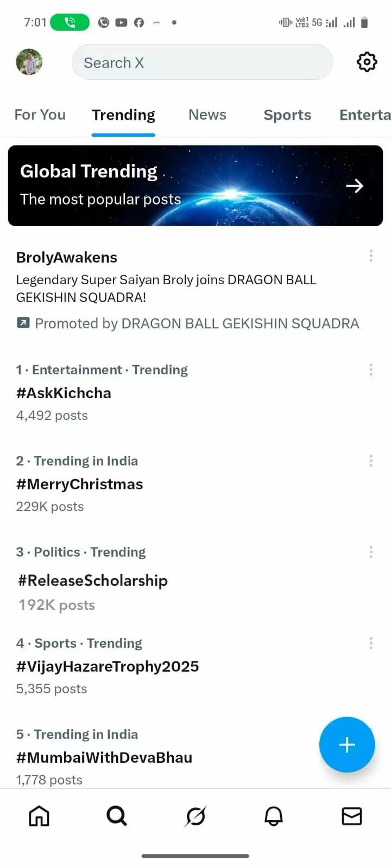Open Messages envelope icon
The height and width of the screenshot is (868, 391).
352,816
